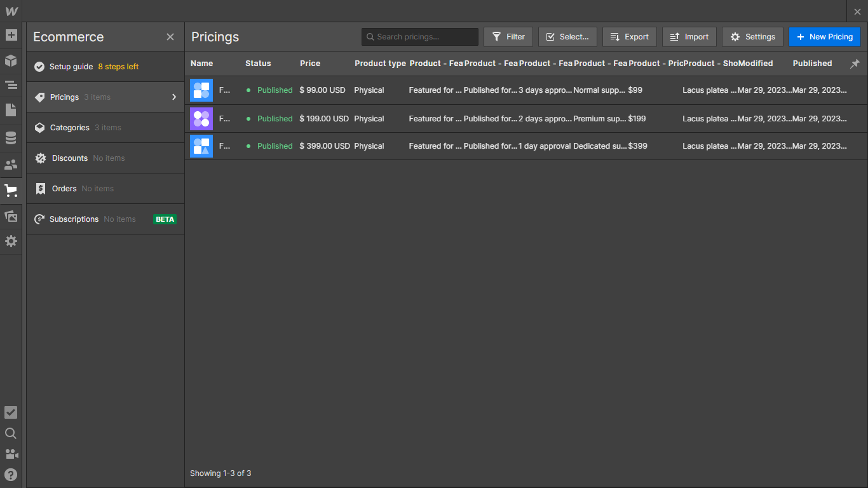Open the Audit checkmark panel
Screen dimensions: 868x488
11,412
